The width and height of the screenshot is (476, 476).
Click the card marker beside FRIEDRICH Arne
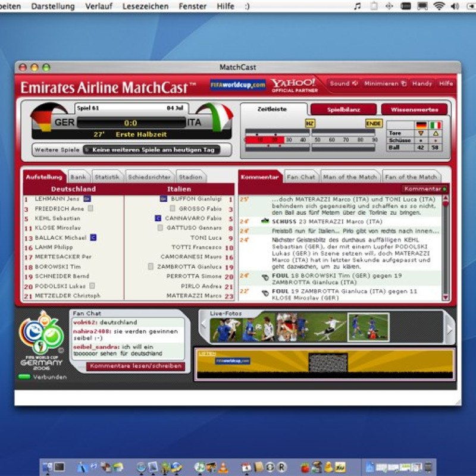(x=90, y=208)
